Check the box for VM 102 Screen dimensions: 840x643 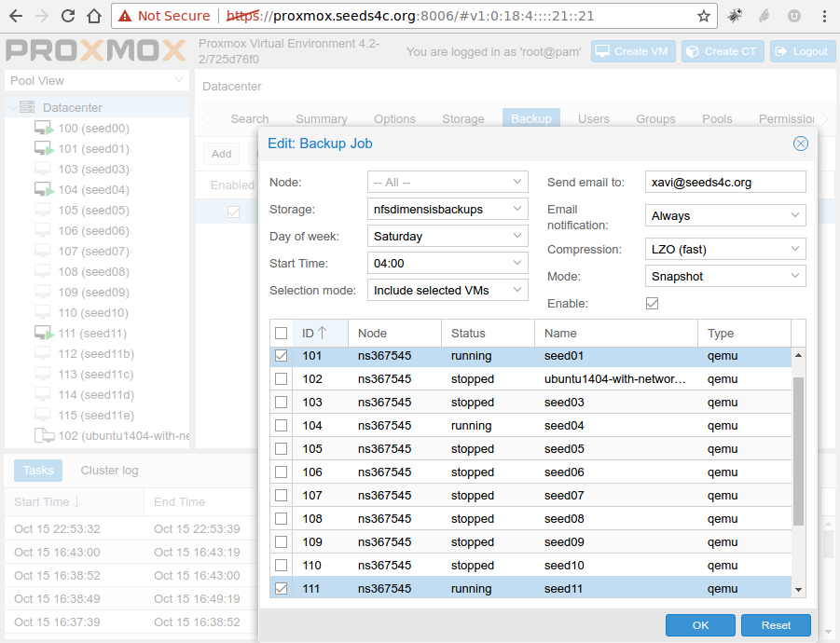281,379
